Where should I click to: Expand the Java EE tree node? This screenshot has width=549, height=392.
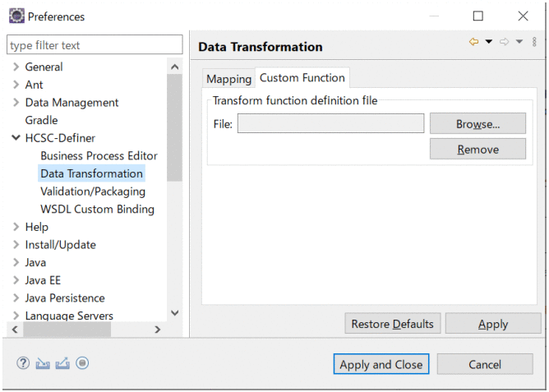tap(16, 280)
